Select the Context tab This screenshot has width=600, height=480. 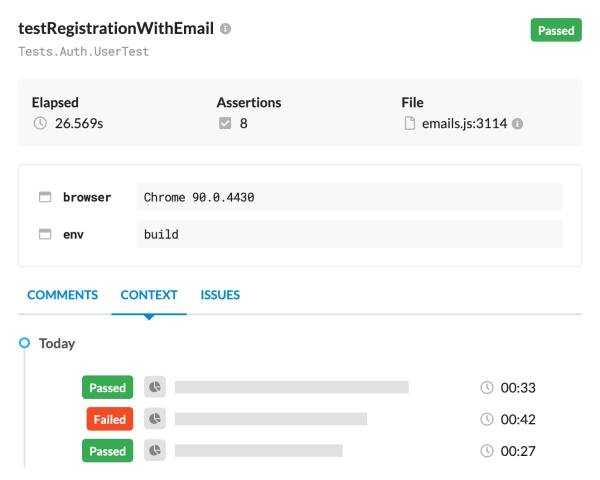pyautogui.click(x=149, y=295)
